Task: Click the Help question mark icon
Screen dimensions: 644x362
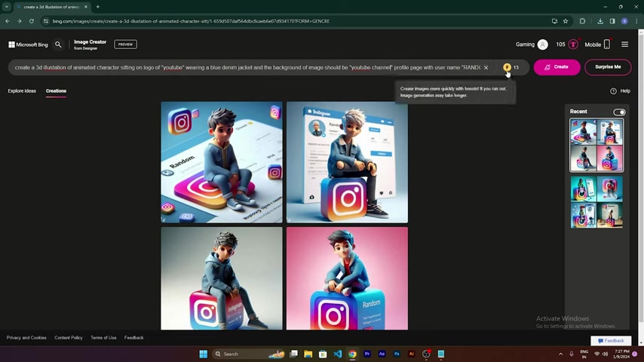Action: coord(613,90)
